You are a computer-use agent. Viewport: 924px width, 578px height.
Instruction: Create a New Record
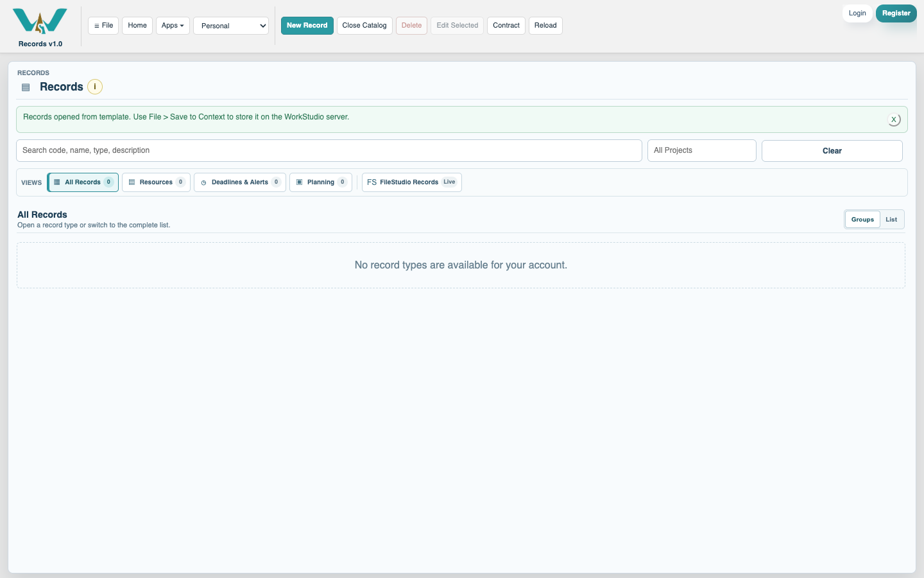pos(307,26)
